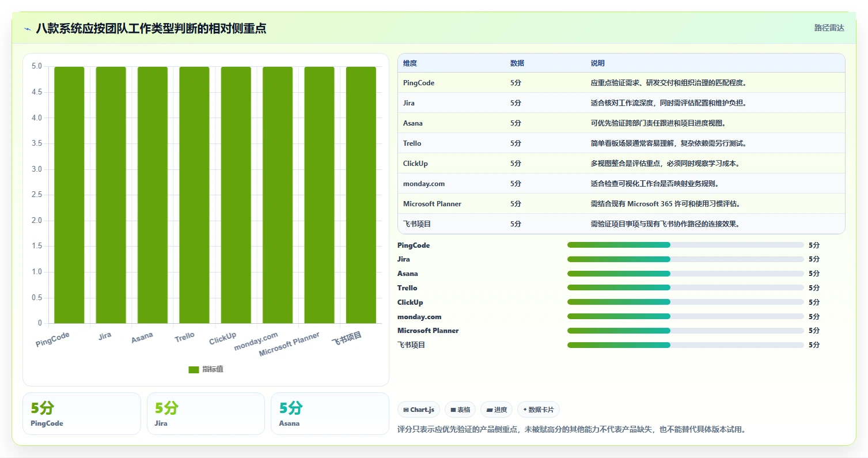The image size is (868, 458).
Task: Click the 飞书项目 bar in the chart
Action: tap(361, 195)
